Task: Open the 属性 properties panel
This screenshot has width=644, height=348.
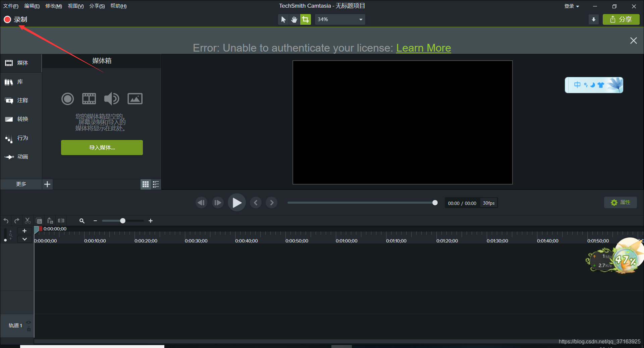Action: 621,203
